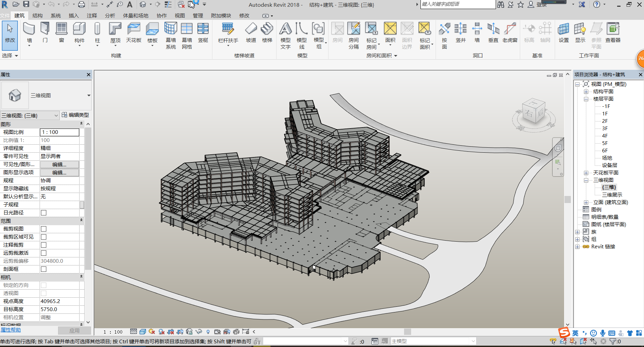This screenshot has width=644, height=347.
Task: Open the work plane Set (设置) tool
Action: click(563, 33)
